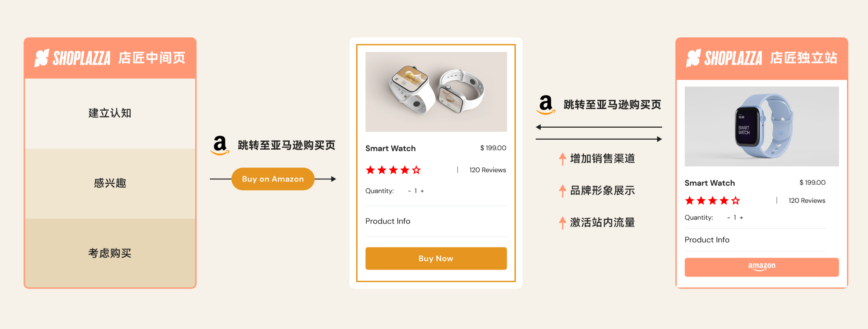Viewport: 868px width, 329px height.
Task: Click the orange up arrow beside 激活站内流量
Action: [562, 223]
